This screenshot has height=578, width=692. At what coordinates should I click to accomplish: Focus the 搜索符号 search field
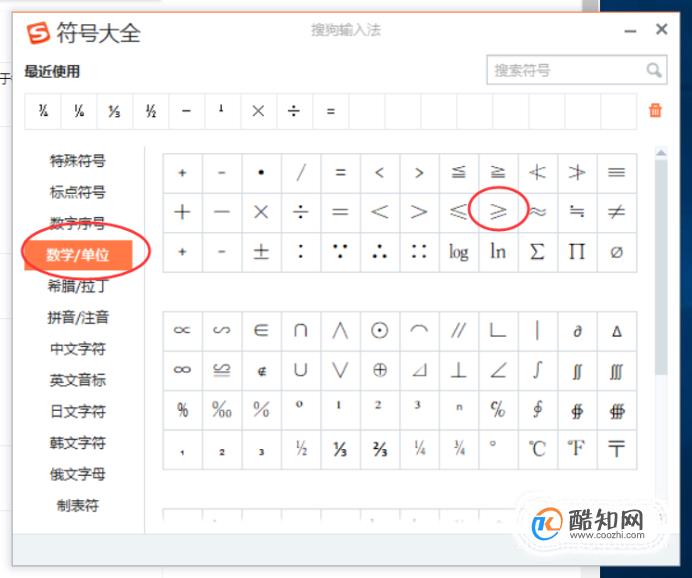[576, 70]
